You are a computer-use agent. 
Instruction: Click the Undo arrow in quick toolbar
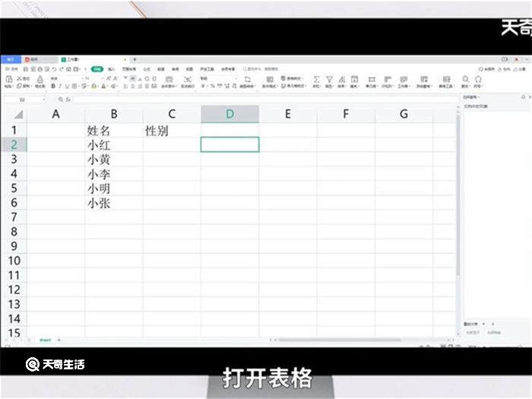(x=53, y=69)
